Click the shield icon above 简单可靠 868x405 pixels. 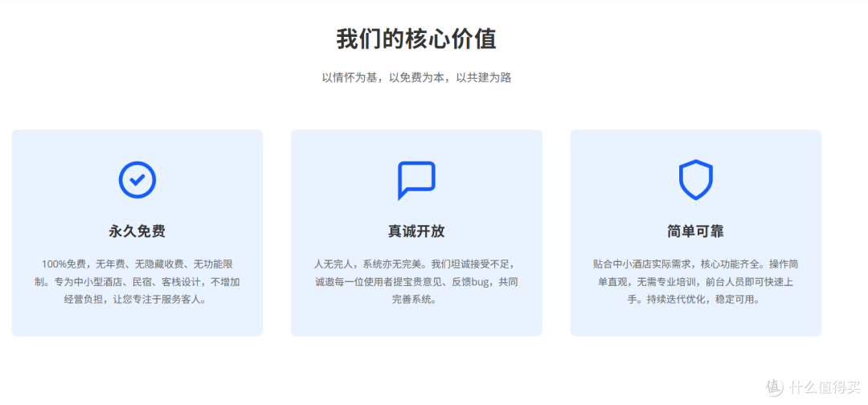pyautogui.click(x=696, y=179)
